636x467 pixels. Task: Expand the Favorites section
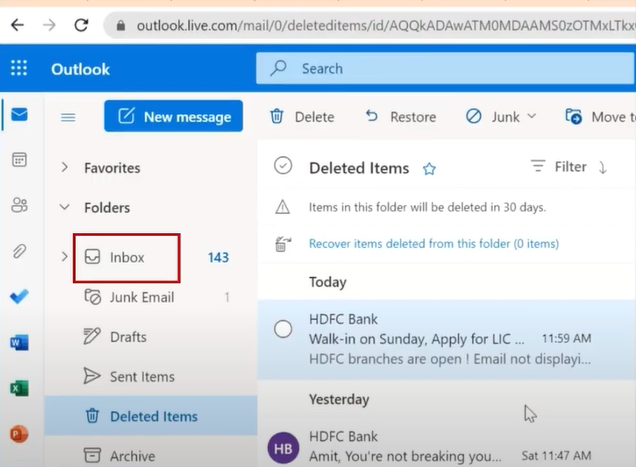(64, 167)
